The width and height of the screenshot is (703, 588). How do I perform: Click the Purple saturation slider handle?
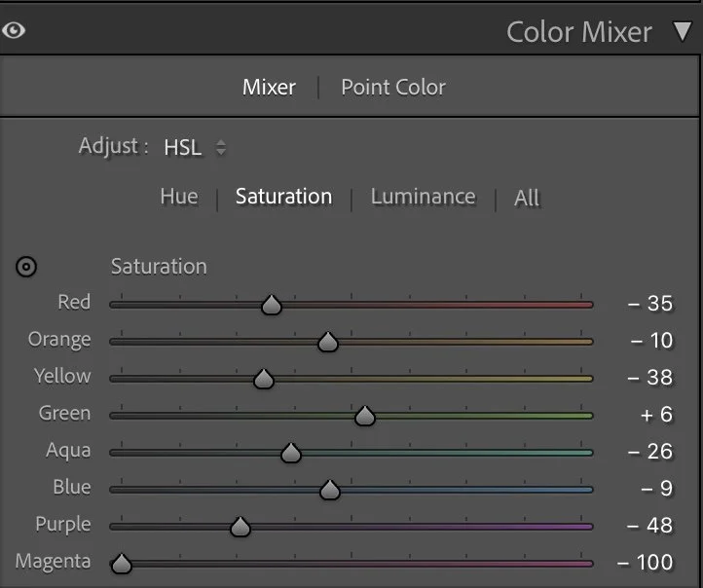pyautogui.click(x=240, y=527)
